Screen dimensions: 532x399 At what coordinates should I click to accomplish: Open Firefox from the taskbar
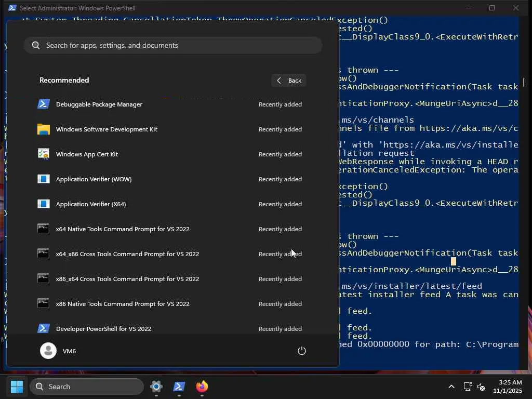(202, 387)
